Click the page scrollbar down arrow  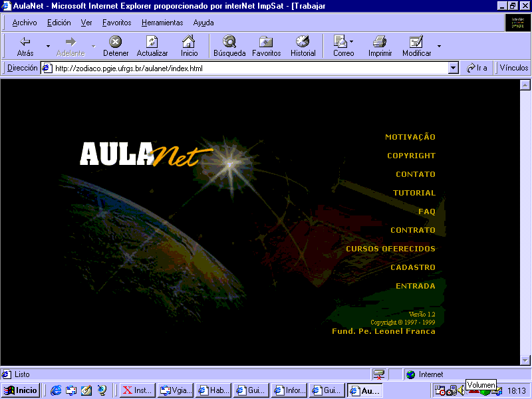pos(525,360)
